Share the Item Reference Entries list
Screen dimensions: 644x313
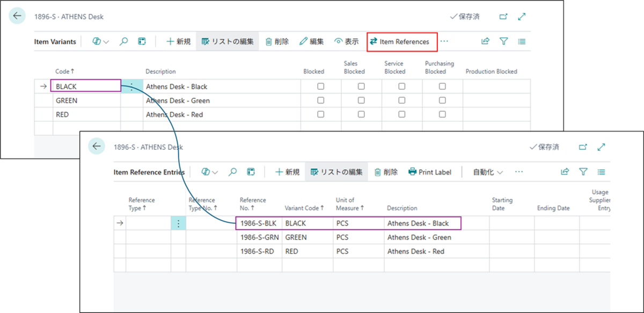[565, 172]
